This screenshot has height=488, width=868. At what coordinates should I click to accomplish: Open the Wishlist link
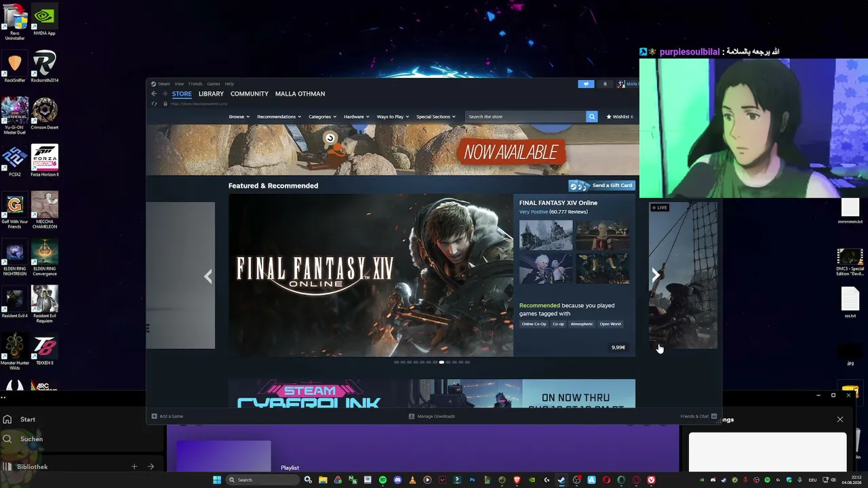tap(619, 117)
